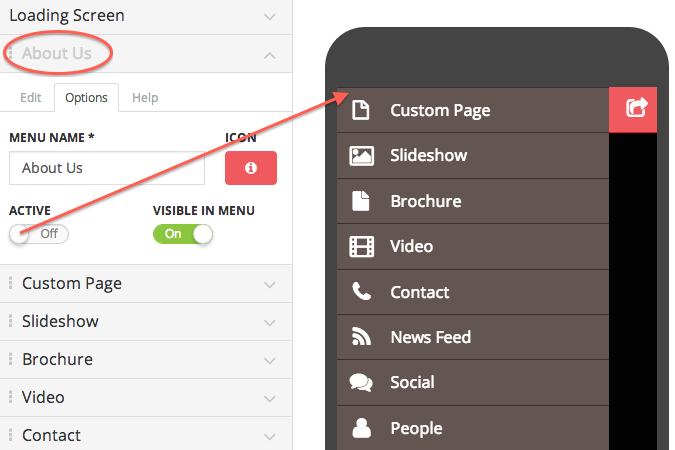The height and width of the screenshot is (450, 675).
Task: Click the Slideshow picture icon in preview
Action: [x=361, y=155]
